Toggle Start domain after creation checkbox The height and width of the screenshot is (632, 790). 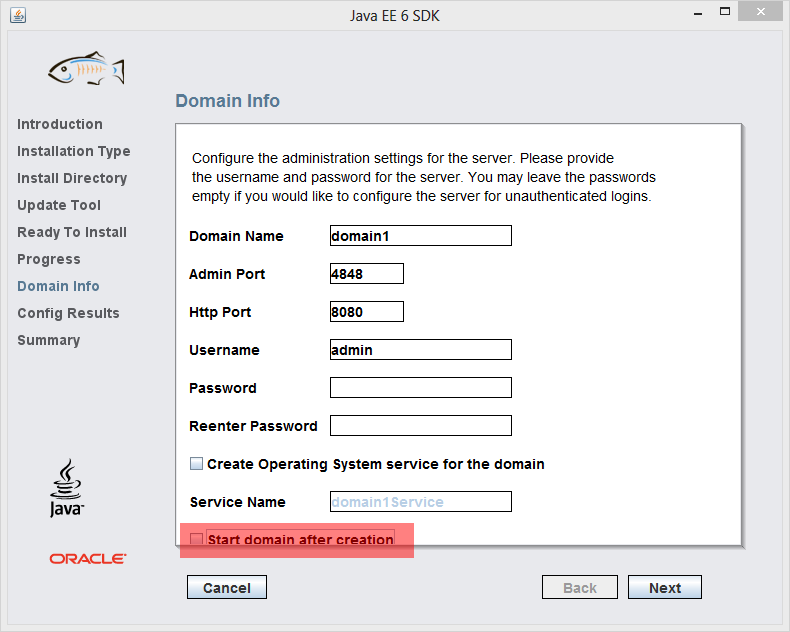pyautogui.click(x=196, y=538)
